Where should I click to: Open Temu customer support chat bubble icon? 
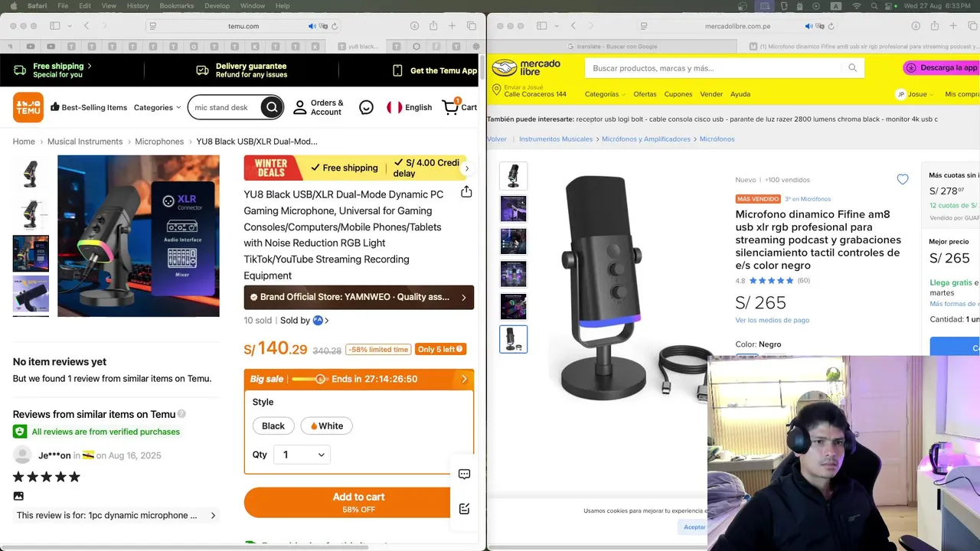(367, 108)
